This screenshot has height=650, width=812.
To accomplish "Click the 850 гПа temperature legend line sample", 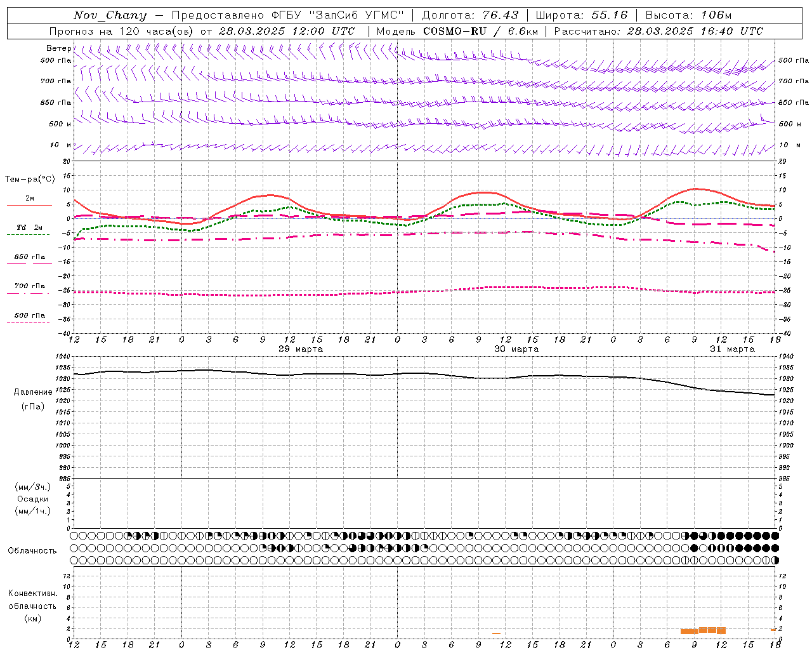I will (29, 263).
